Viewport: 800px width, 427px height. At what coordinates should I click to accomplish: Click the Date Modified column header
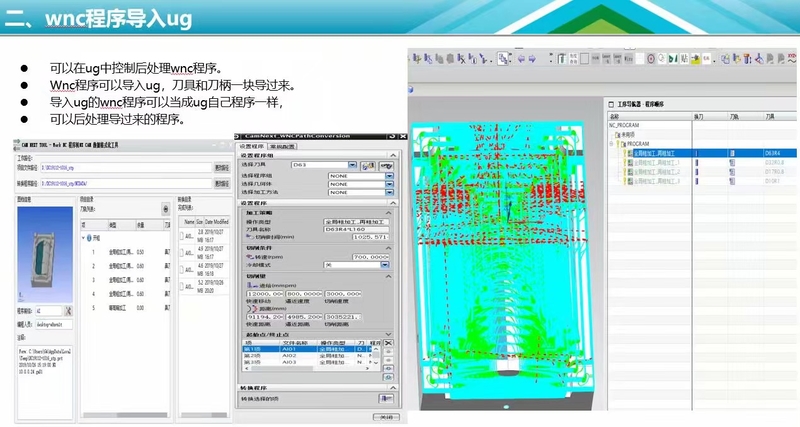216,222
